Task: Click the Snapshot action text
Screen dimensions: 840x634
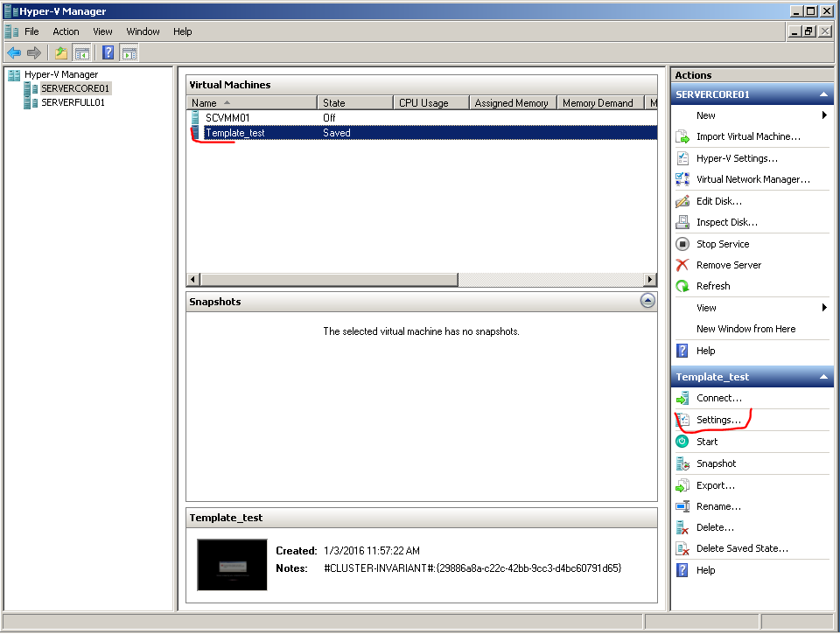Action: [717, 463]
